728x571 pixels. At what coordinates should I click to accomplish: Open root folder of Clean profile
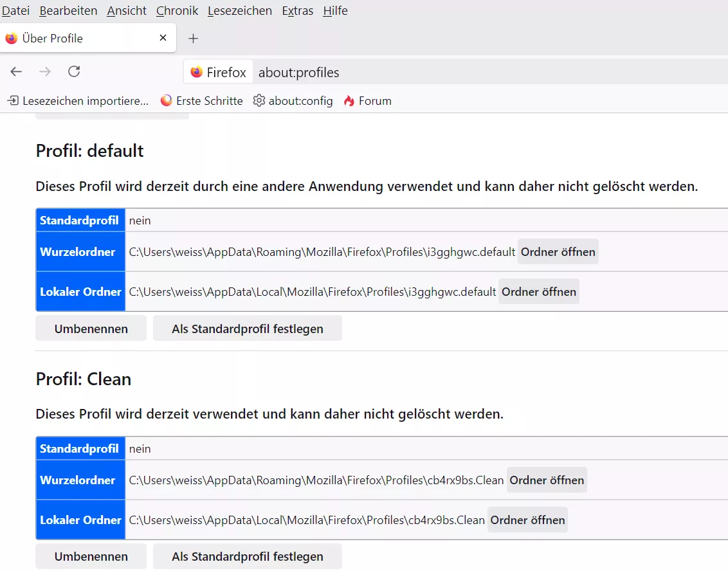tap(547, 480)
